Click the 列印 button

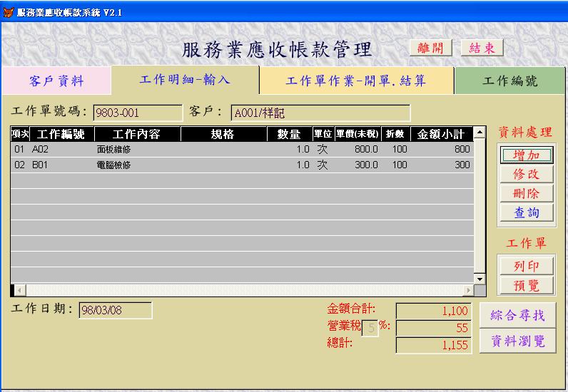(527, 266)
